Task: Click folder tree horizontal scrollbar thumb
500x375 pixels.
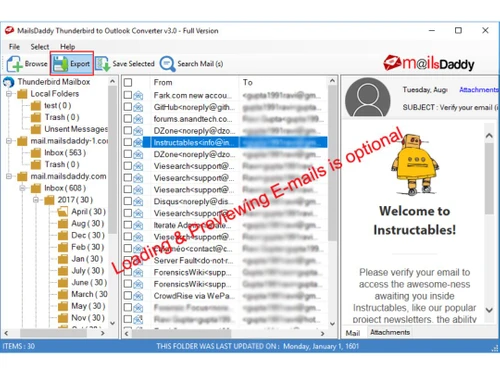Action: (53, 333)
